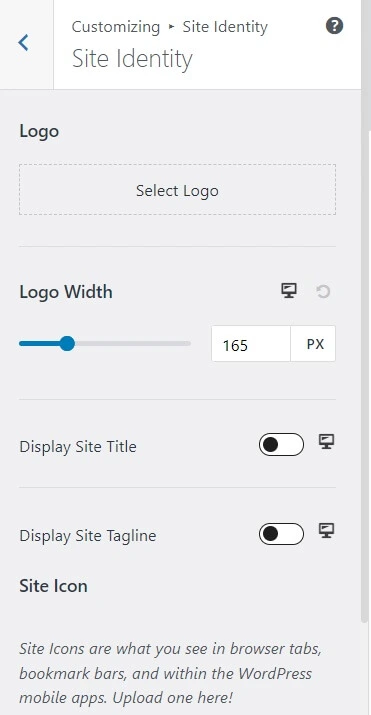The image size is (371, 715).
Task: Click desktop device icon beside Site Tagline toggle
Action: (326, 530)
